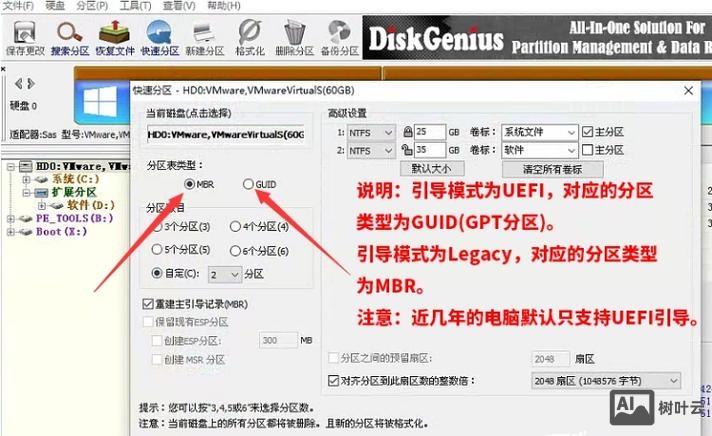This screenshot has height=436, width=712.
Task: Click current disk selector HD0:VMware field
Action: [x=226, y=134]
